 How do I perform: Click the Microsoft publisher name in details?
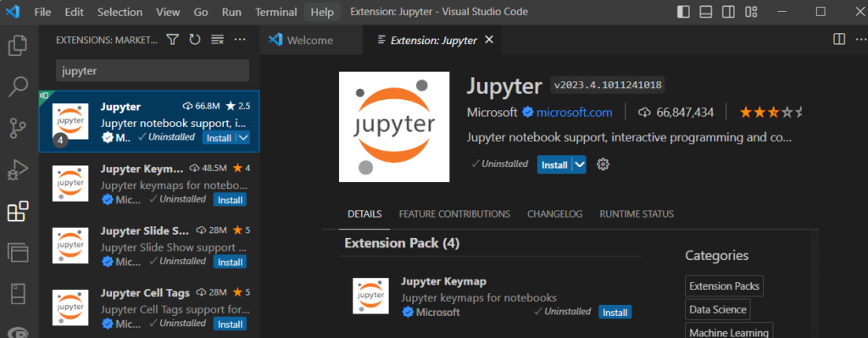pos(492,113)
